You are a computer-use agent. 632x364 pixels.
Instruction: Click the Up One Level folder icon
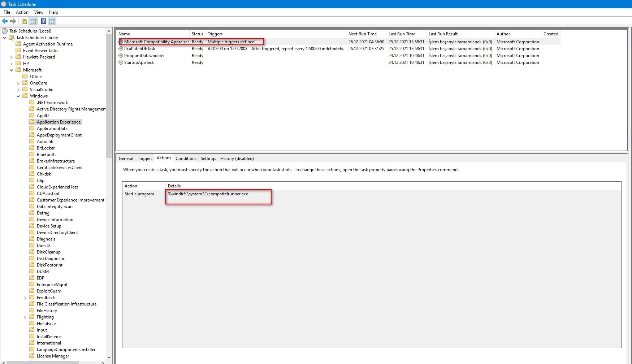pyautogui.click(x=24, y=21)
